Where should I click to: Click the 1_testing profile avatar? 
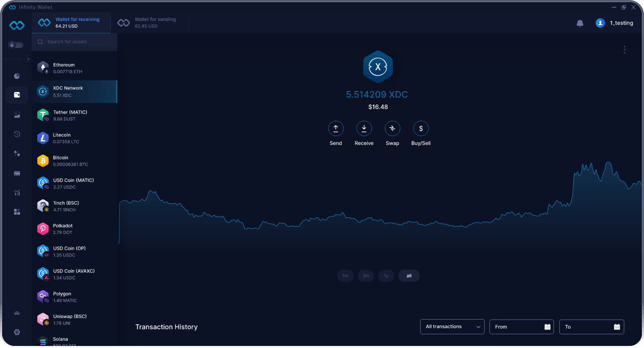coord(600,23)
